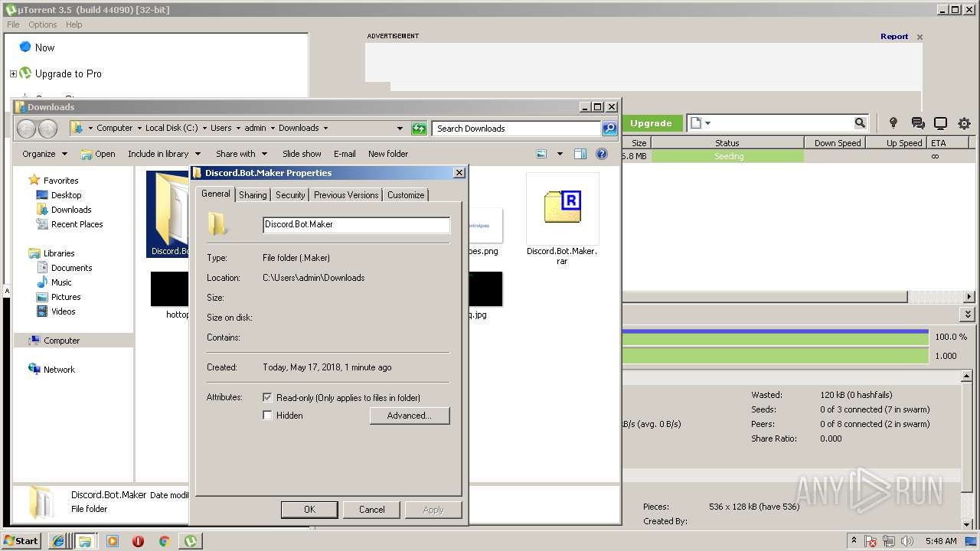
Task: Open uTorrent search provider dropdown arrow
Action: pos(707,123)
